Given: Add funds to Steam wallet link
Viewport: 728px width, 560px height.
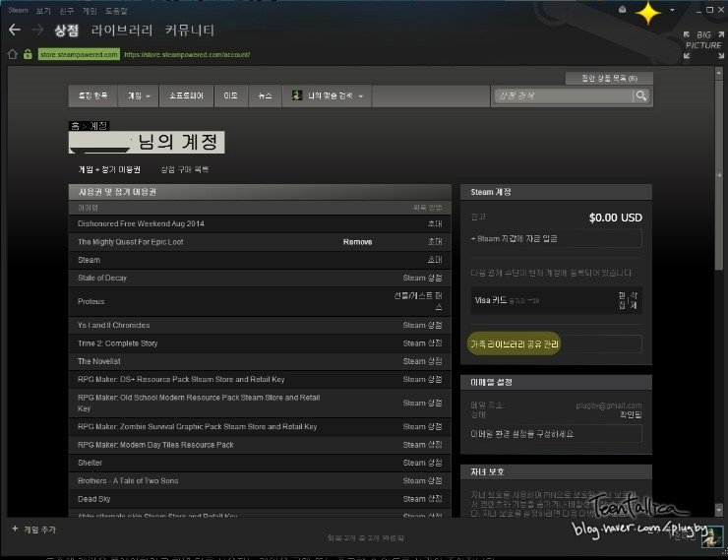Looking at the screenshot, I should tap(556, 239).
